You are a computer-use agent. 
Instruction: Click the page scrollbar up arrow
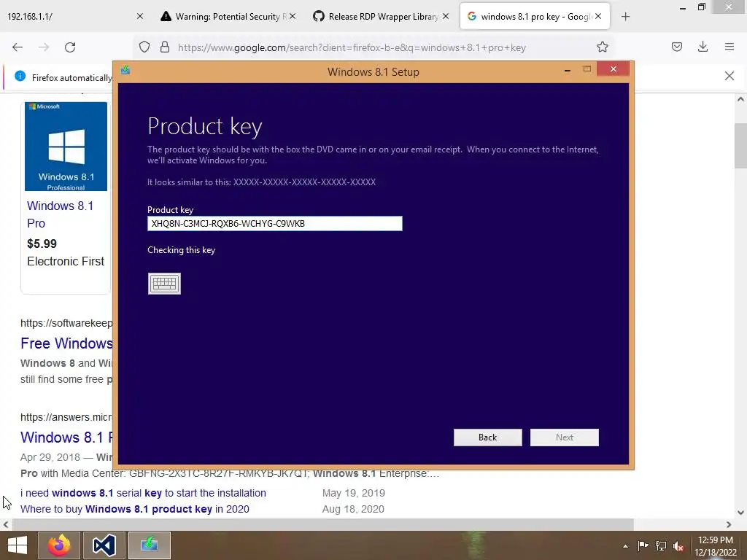click(x=740, y=99)
